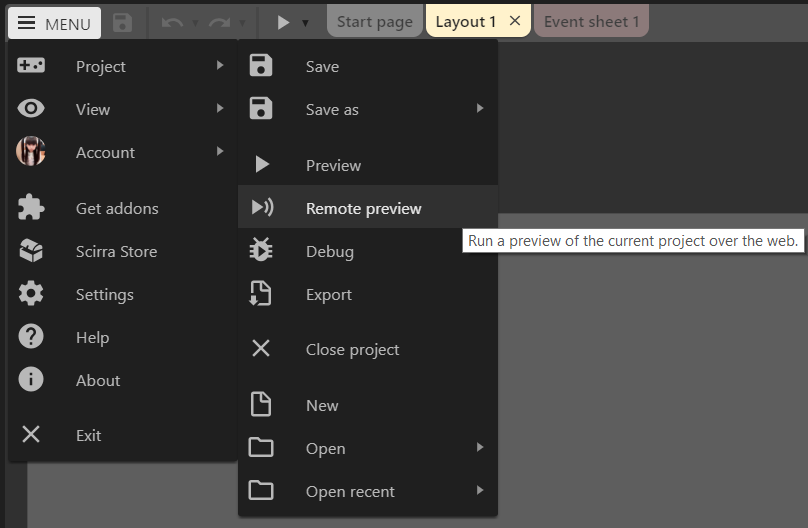Click the Project gamepad icon

[31, 65]
